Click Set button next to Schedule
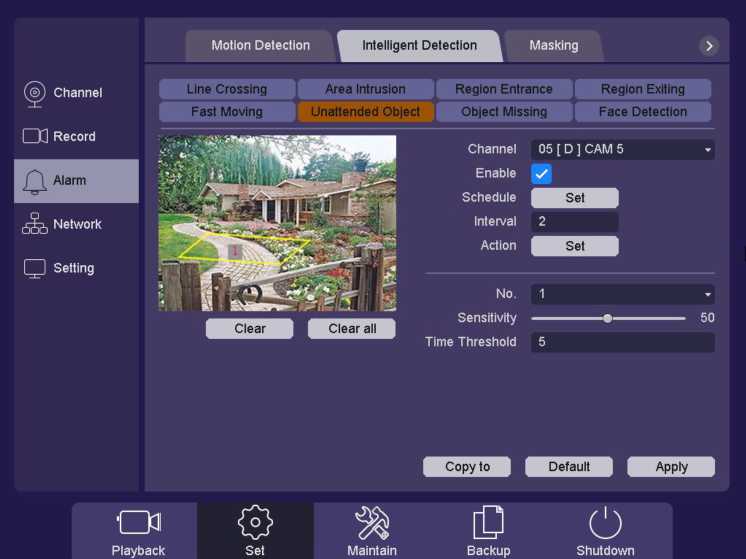Screen dimensions: 746x559 tap(574, 198)
